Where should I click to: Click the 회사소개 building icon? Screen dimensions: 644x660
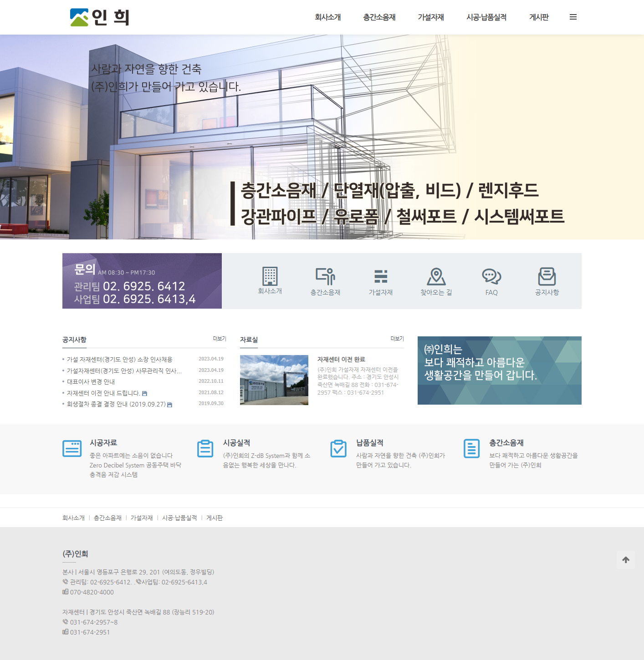click(270, 276)
